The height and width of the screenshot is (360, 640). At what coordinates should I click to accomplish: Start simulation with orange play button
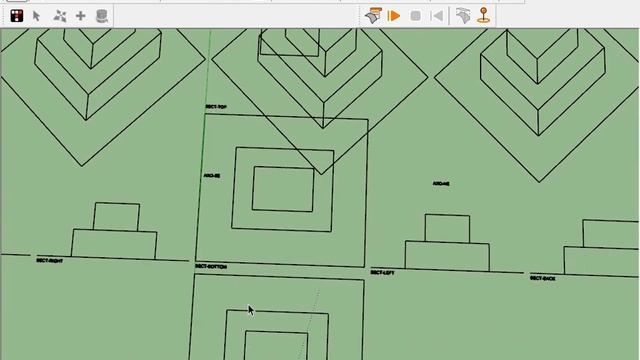click(x=394, y=16)
